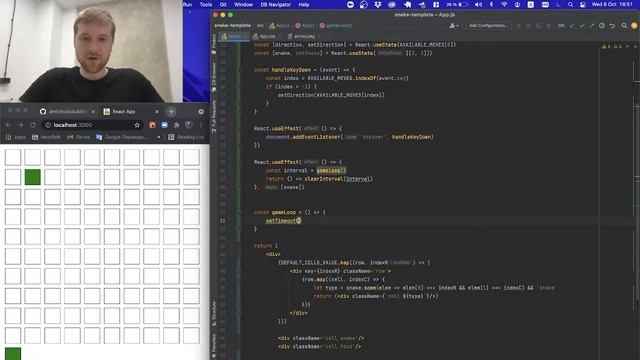Click the date and time display
The image size is (640, 360).
[x=612, y=4]
